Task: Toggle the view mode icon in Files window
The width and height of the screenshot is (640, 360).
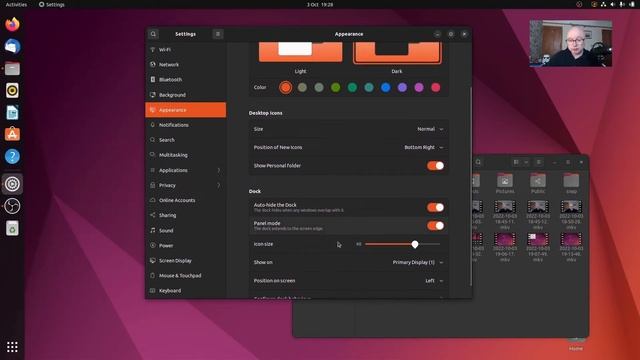Action: [516, 162]
